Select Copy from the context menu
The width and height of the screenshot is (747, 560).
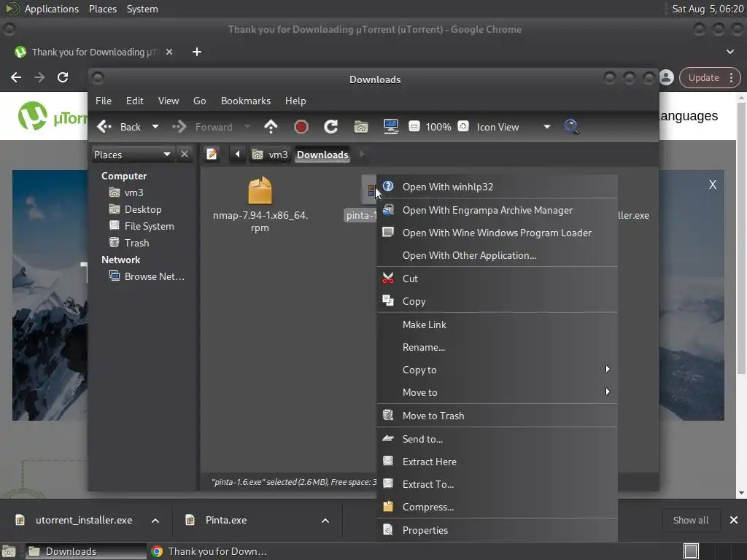coord(497,301)
